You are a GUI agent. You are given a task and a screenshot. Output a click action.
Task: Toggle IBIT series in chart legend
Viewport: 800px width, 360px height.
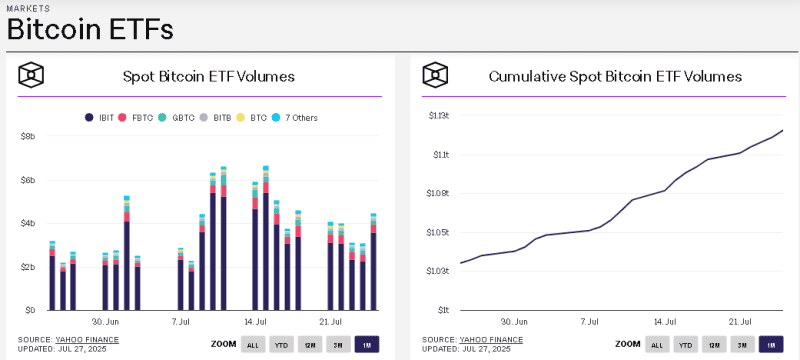pyautogui.click(x=99, y=118)
